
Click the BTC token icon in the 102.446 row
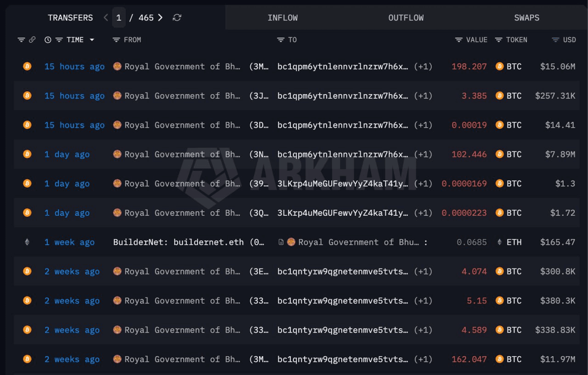[x=500, y=154]
